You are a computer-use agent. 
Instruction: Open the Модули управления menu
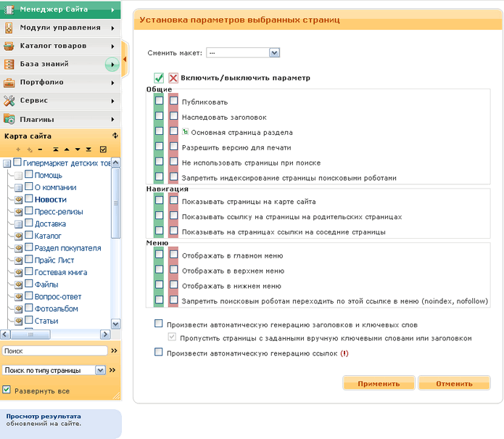point(59,28)
